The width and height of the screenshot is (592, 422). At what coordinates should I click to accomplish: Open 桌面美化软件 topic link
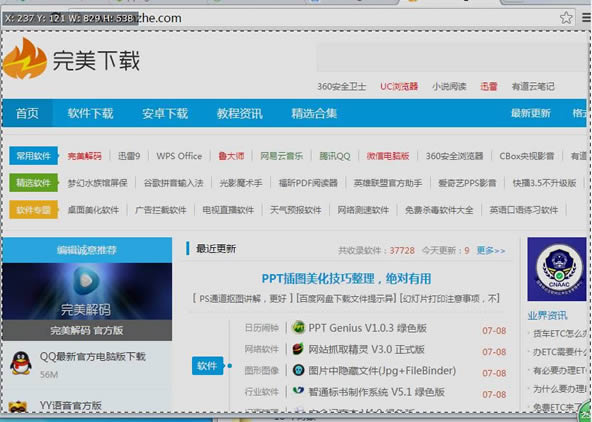tap(93, 210)
